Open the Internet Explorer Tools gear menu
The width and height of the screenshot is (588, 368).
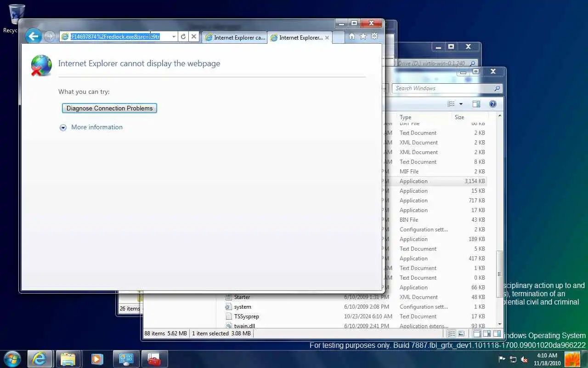(x=374, y=36)
